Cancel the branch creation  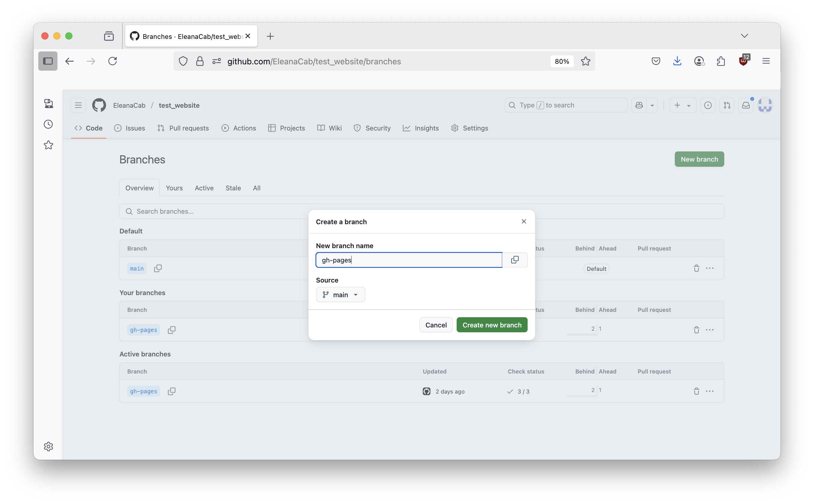436,325
